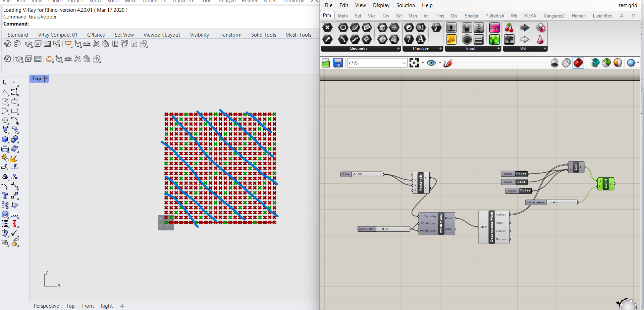Switch to wireframe preview mode in Grasshopper
The width and height of the screenshot is (644, 310).
coord(567,63)
